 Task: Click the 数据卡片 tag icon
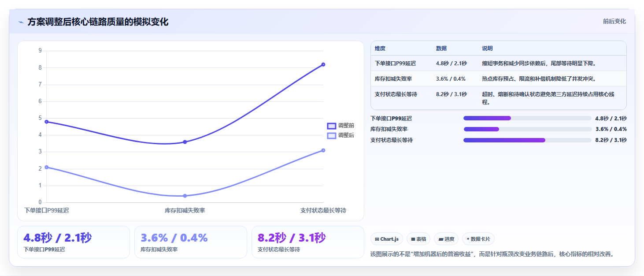click(468, 239)
